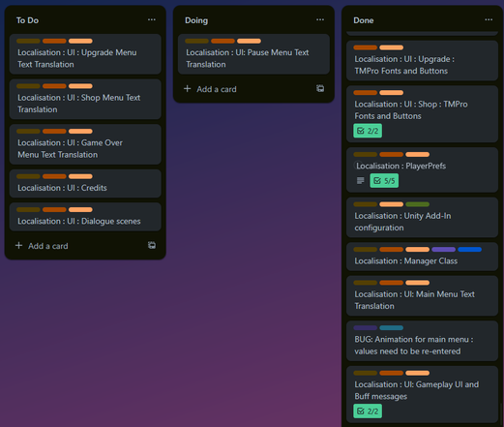Click dark orange label on Upgrade Menu card
The height and width of the screenshot is (427, 504).
click(54, 41)
